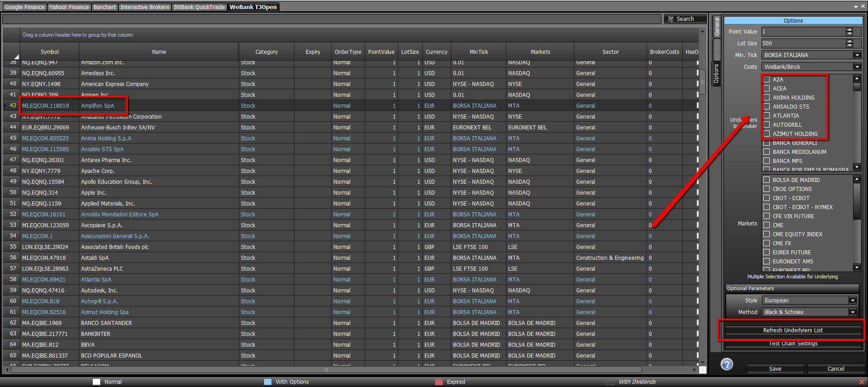
Task: Expand the Min. Tick BORSA ITALIANA dropdown
Action: click(857, 55)
